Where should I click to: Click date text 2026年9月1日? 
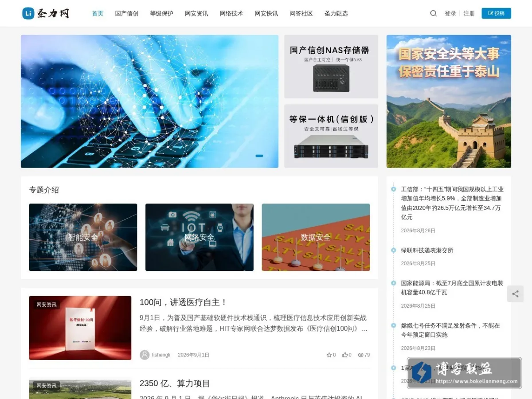pyautogui.click(x=193, y=355)
